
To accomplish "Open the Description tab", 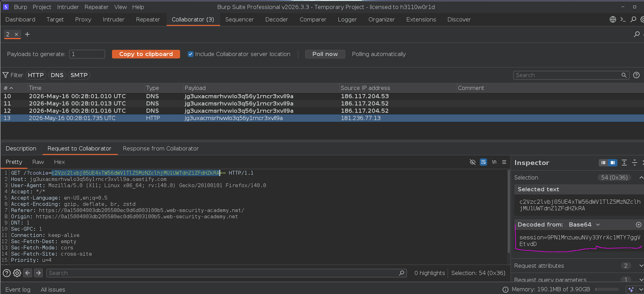I will [x=21, y=148].
